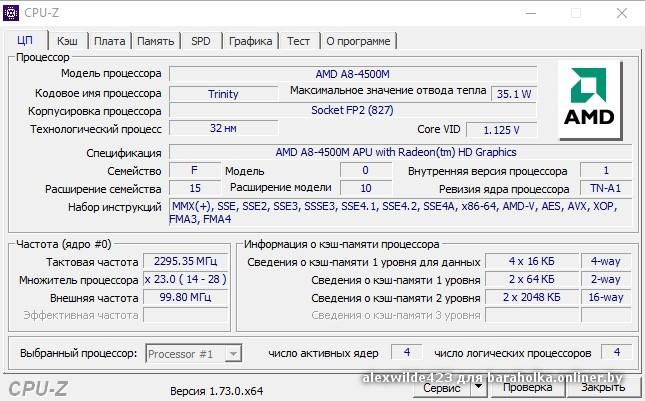
Task: Click the Внутренняя версия процессора value 1
Action: pos(606,170)
